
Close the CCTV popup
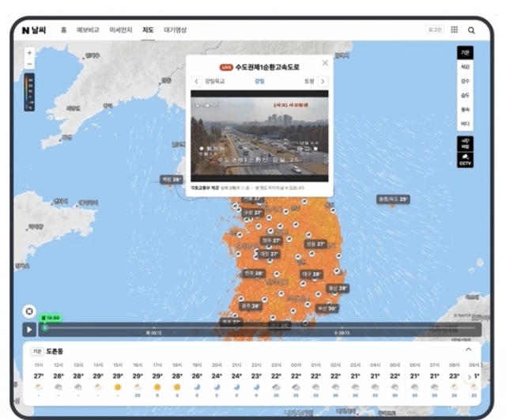[x=325, y=63]
